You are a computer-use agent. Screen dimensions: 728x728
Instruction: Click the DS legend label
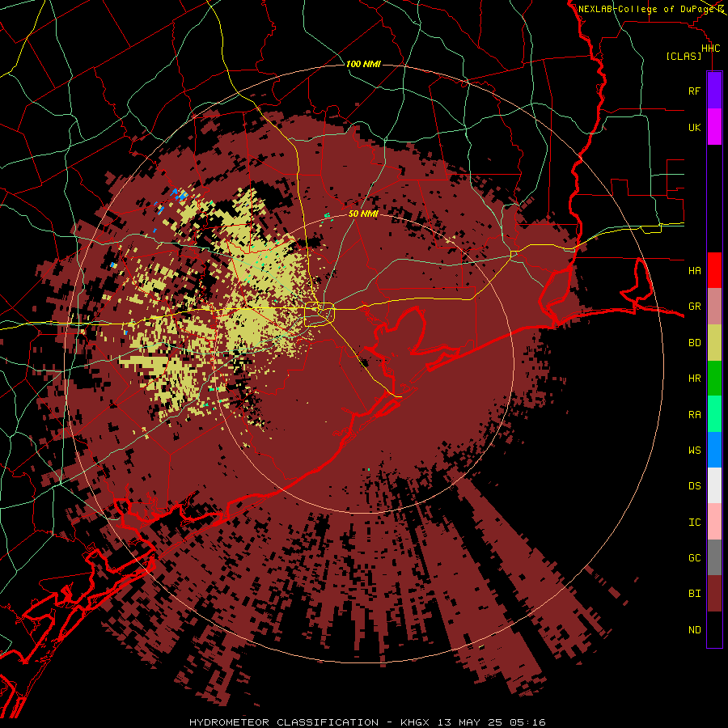(x=694, y=485)
